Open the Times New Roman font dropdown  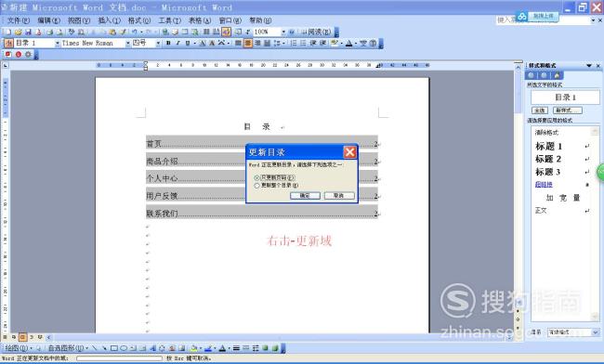[x=127, y=43]
